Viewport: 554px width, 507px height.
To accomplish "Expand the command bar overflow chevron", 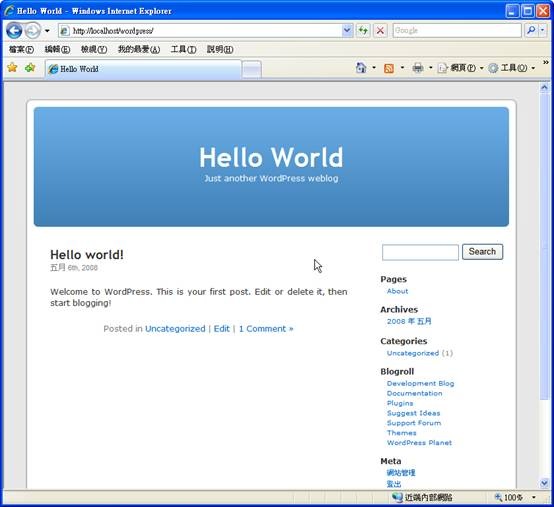I will 546,62.
